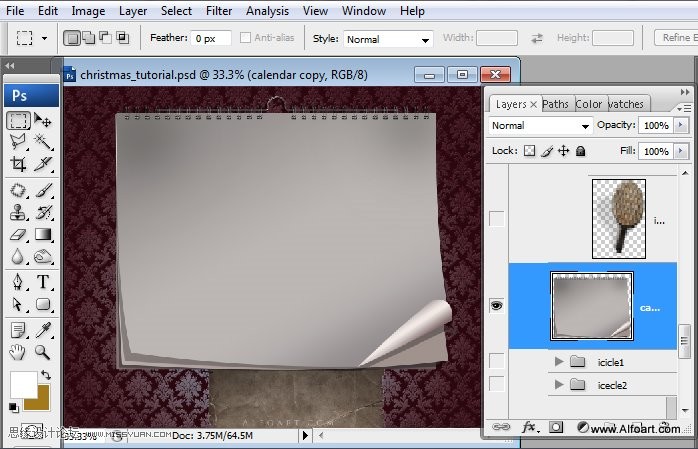Toggle lock transparent pixels option
Screen dimensions: 698x449
point(530,151)
